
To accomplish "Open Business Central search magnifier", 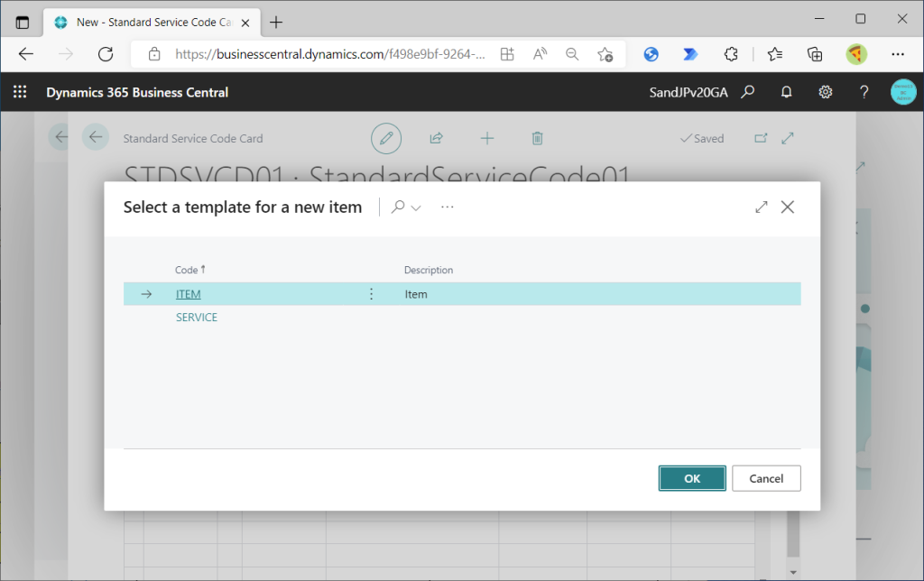I will pos(747,92).
